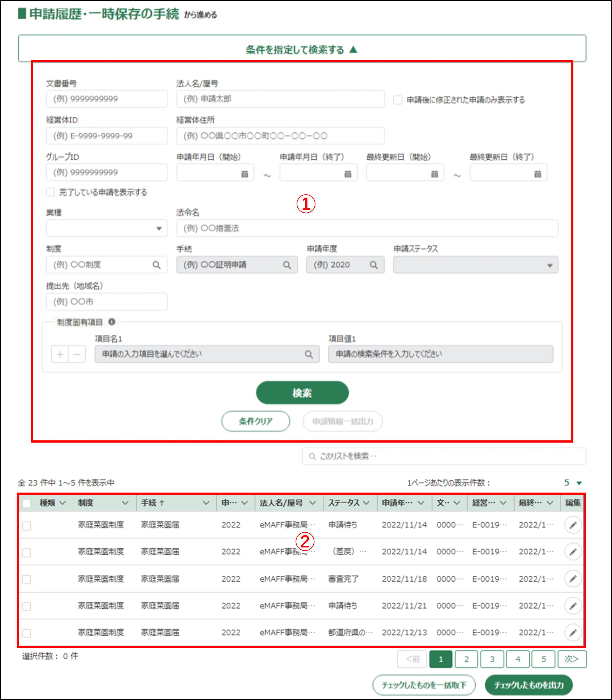
Task: Click calendar icon for 申請年月日(開始)
Action: click(x=244, y=174)
